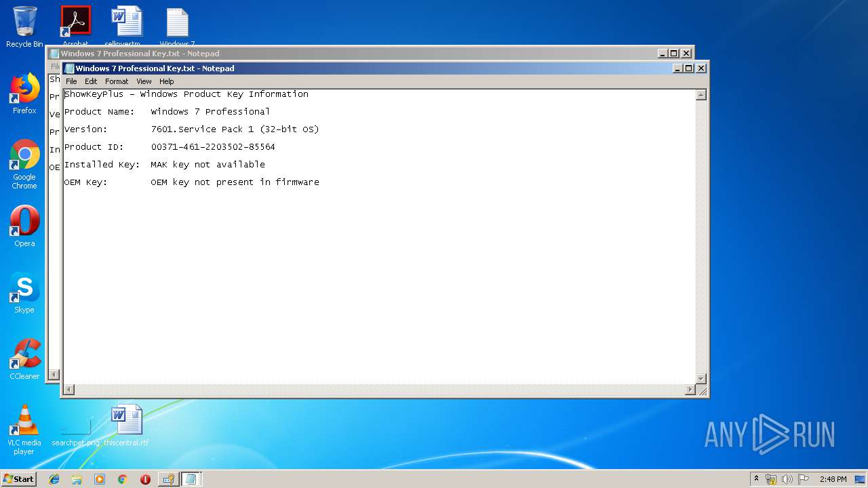Launch the Firefox desktop shortcut
868x488 pixels.
(x=24, y=94)
